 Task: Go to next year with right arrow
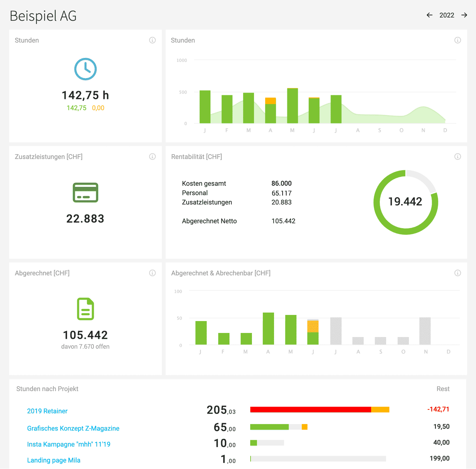tap(464, 15)
